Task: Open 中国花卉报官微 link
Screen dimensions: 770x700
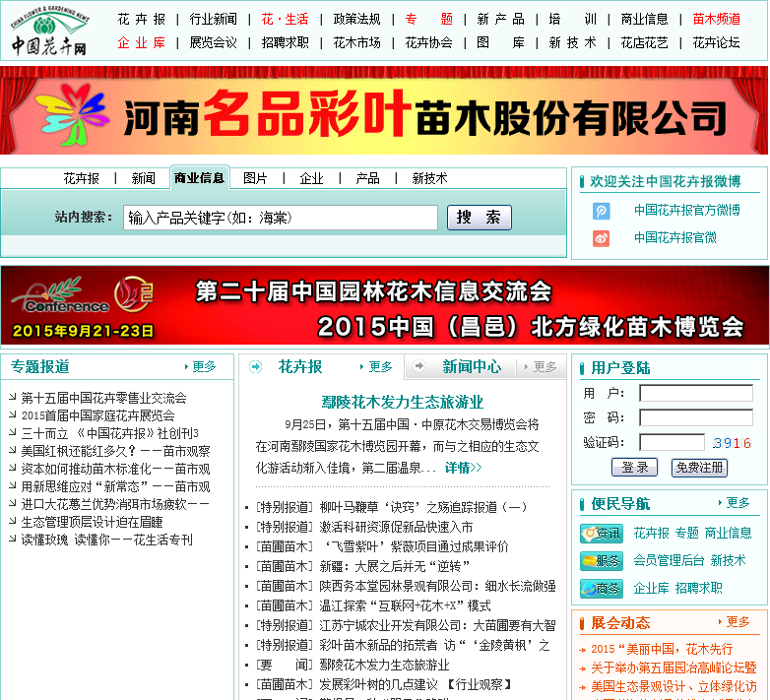Action: [675, 238]
